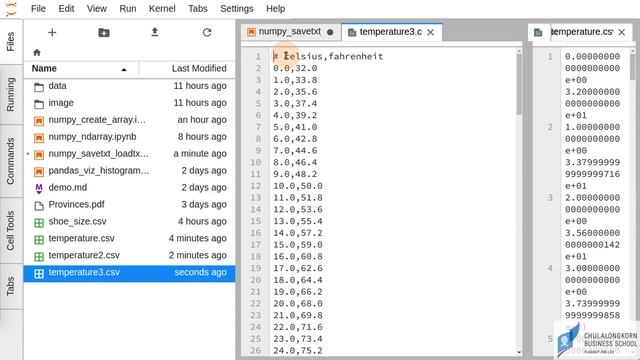Viewport: 640px width, 360px height.
Task: Open the Kernel menu
Action: (x=162, y=9)
